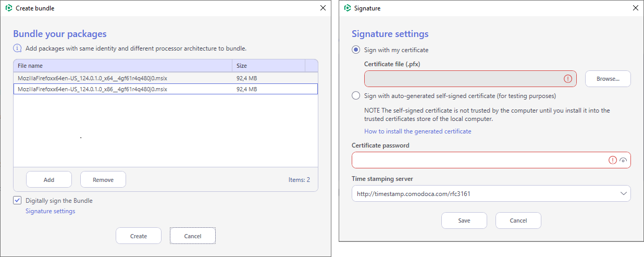Select Sign with my certificate
The height and width of the screenshot is (257, 644).
coord(356,50)
